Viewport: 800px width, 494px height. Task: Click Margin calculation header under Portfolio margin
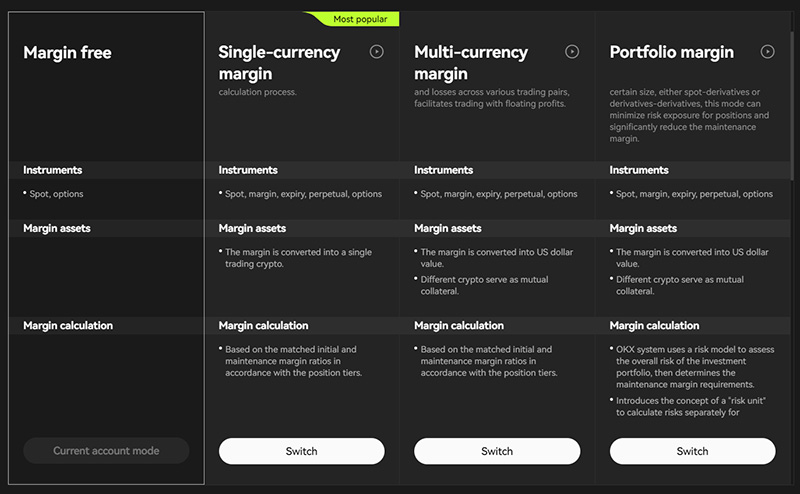tap(654, 325)
